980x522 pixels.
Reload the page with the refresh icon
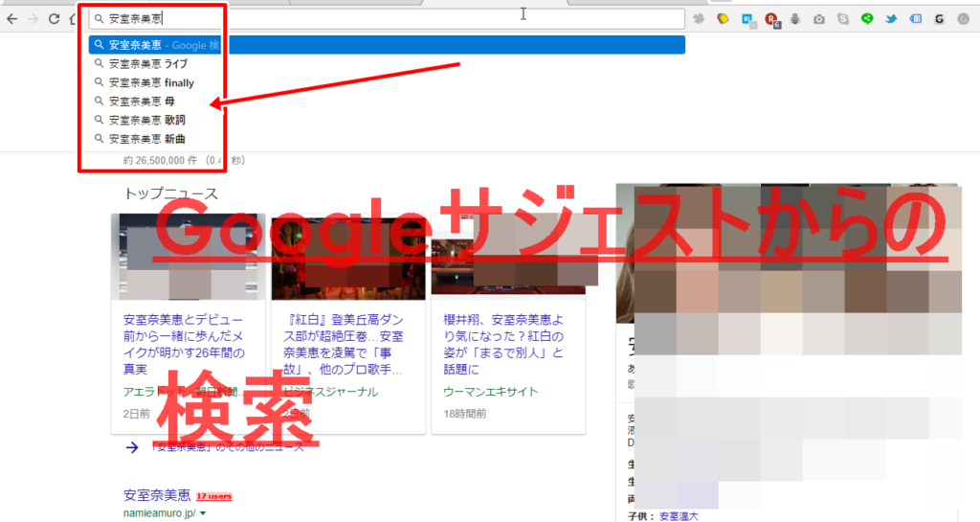(55, 19)
